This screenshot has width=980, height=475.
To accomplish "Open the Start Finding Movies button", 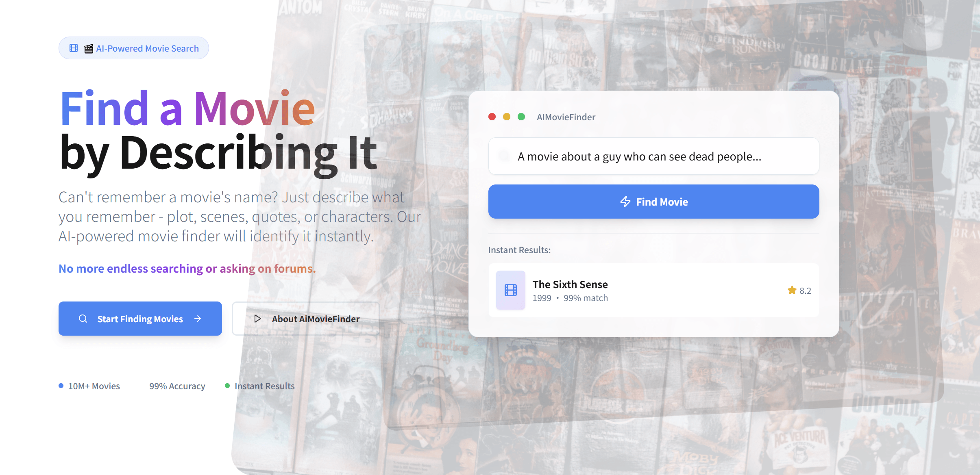I will pyautogui.click(x=140, y=319).
